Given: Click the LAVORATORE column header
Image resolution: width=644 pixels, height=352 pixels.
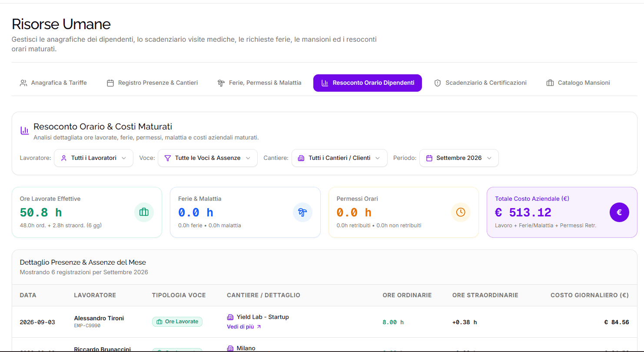Looking at the screenshot, I should pos(95,296).
